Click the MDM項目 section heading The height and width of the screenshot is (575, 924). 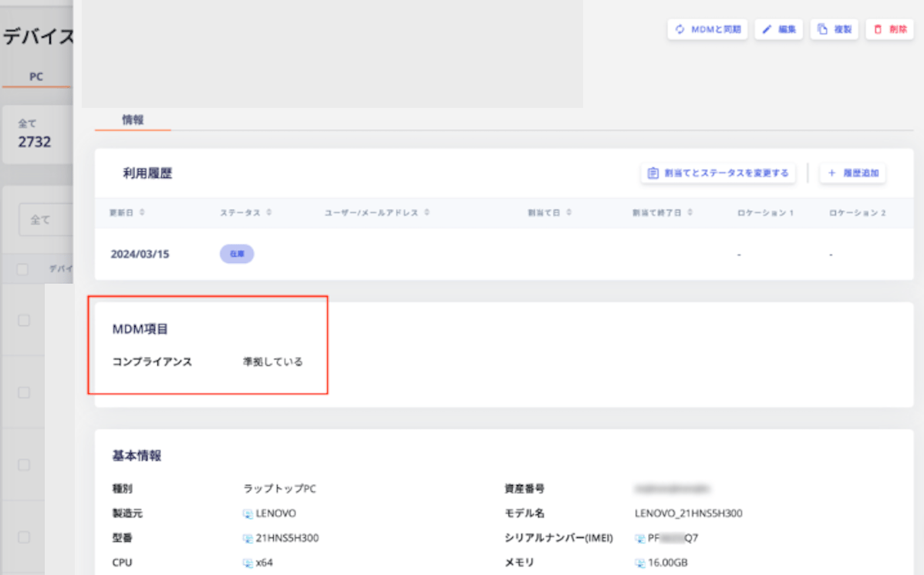pos(140,329)
